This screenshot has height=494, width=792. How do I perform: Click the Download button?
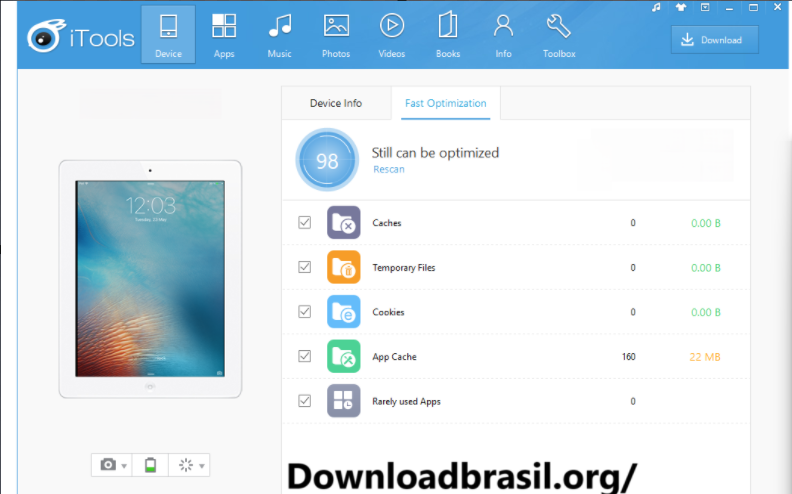(714, 40)
